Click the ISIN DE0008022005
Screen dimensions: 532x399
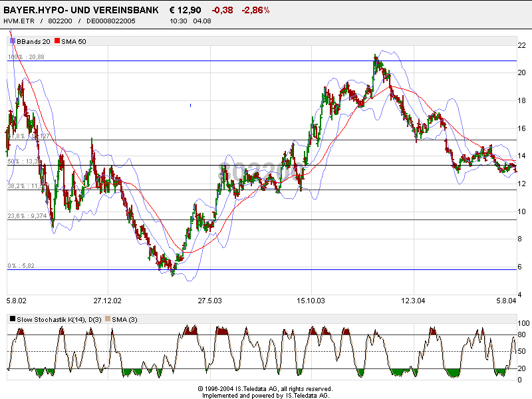111,21
